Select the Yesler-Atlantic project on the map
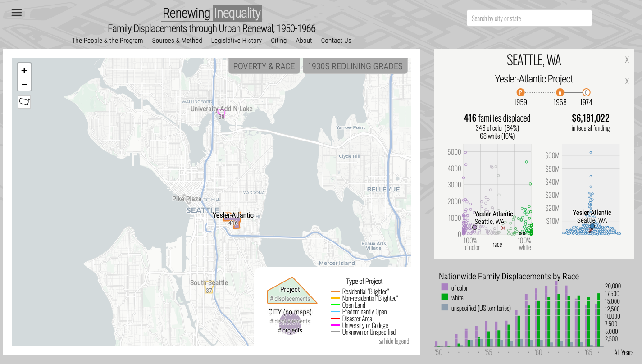 pyautogui.click(x=233, y=221)
